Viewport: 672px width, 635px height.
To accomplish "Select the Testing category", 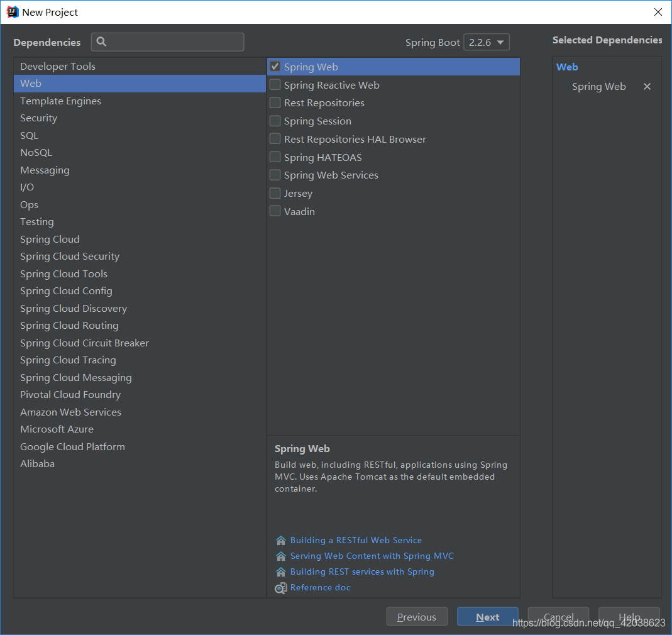I will [x=140, y=222].
